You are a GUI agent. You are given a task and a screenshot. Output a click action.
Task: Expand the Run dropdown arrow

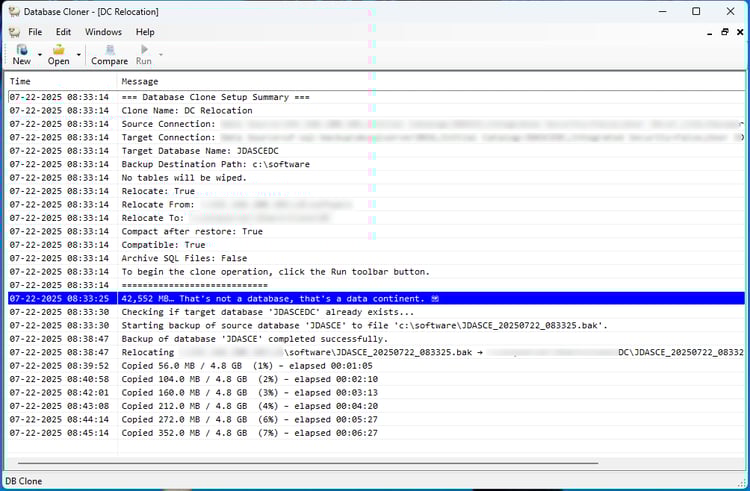(161, 55)
